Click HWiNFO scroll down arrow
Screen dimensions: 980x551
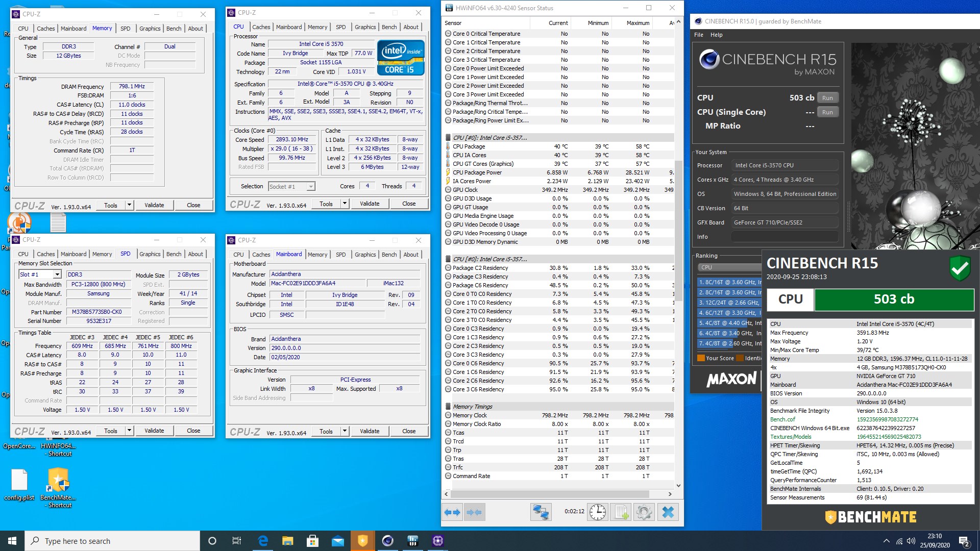(678, 486)
